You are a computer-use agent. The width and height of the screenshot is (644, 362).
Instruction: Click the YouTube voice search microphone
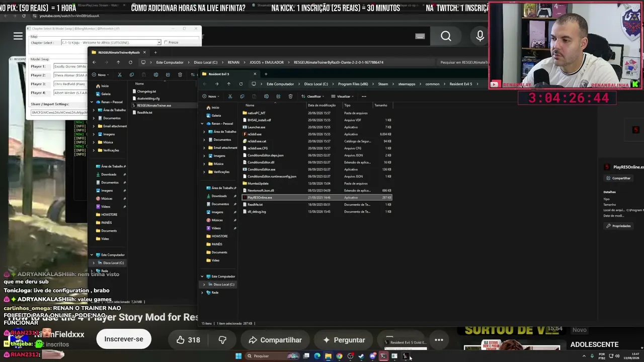[480, 36]
